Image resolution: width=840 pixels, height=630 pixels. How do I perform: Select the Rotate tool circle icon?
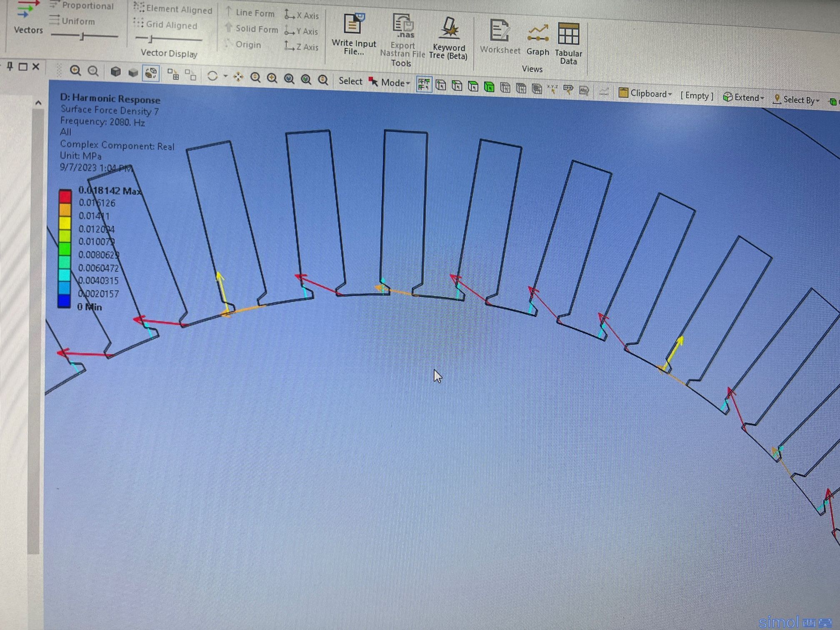click(x=212, y=76)
